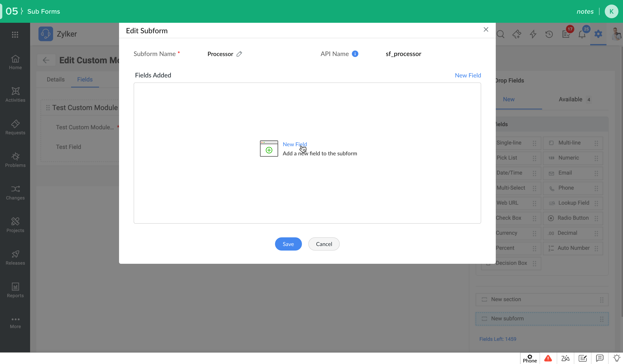Click the add field window icon
Viewport: 623px width, 364px height.
[x=269, y=149]
